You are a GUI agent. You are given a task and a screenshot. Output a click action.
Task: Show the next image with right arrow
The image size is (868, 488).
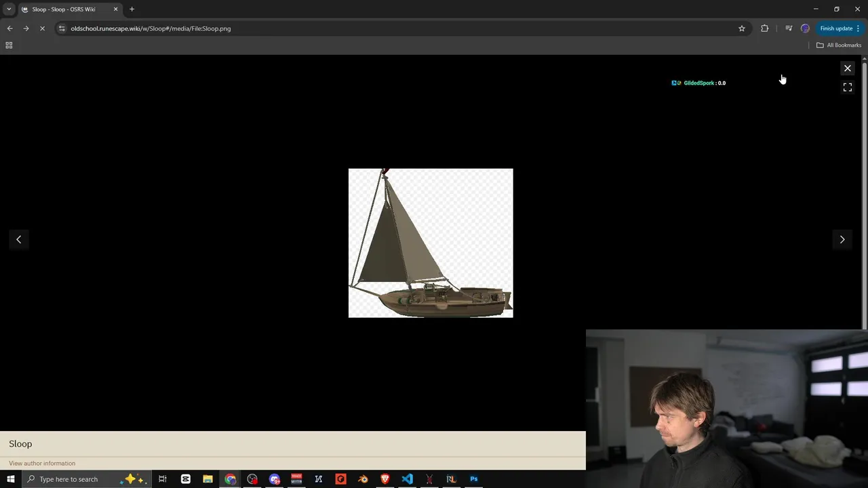842,239
